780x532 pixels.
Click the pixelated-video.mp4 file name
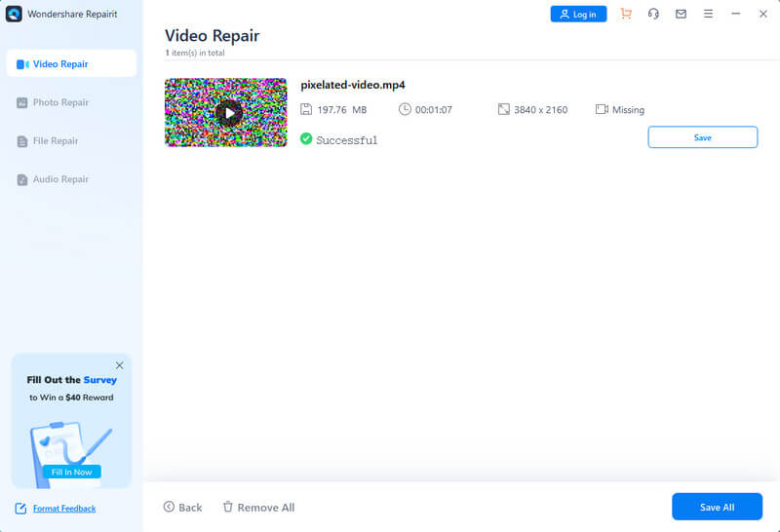tap(352, 86)
